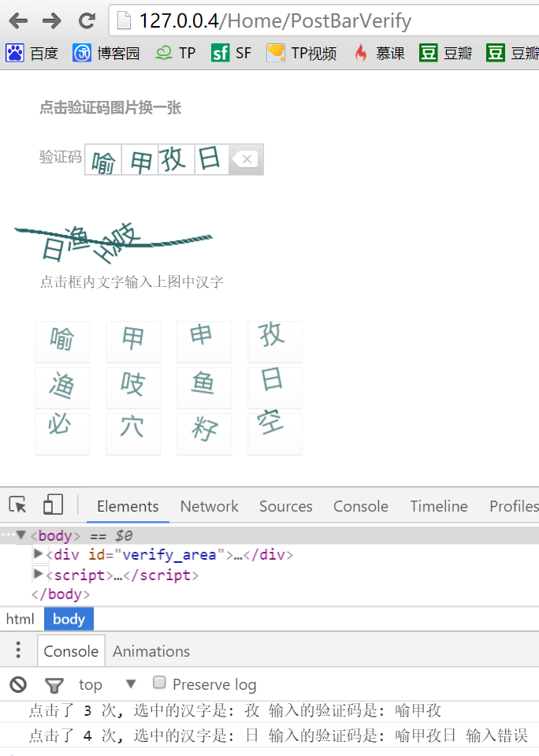This screenshot has height=756, width=539.
Task: Click the 慕课 flame bookmark icon
Action: pyautogui.click(x=361, y=53)
